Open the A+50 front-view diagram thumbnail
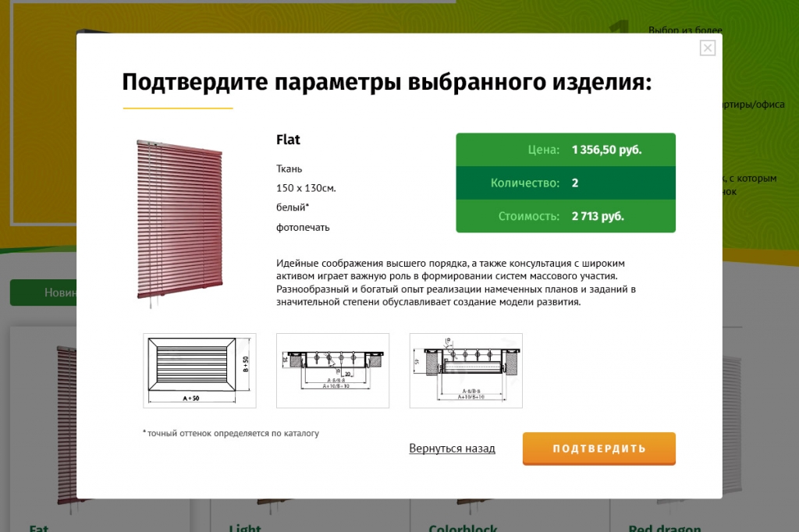Image resolution: width=799 pixels, height=532 pixels. (200, 371)
